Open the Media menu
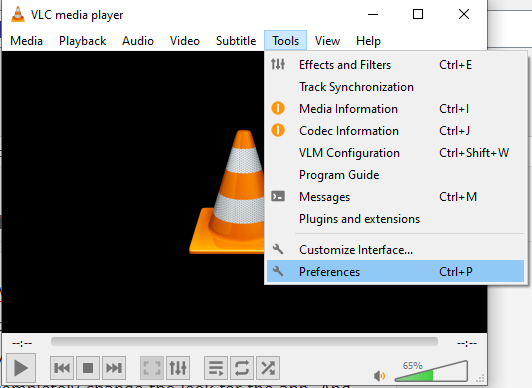The height and width of the screenshot is (388, 532). pyautogui.click(x=26, y=41)
